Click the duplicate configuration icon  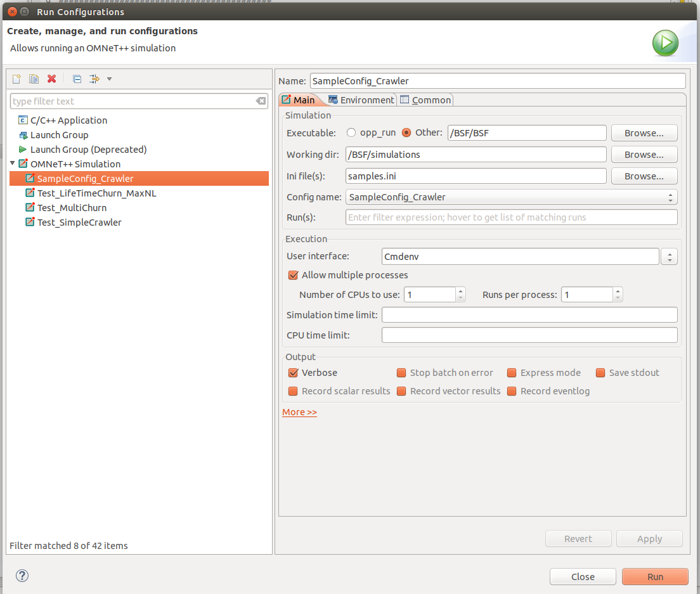tap(34, 79)
